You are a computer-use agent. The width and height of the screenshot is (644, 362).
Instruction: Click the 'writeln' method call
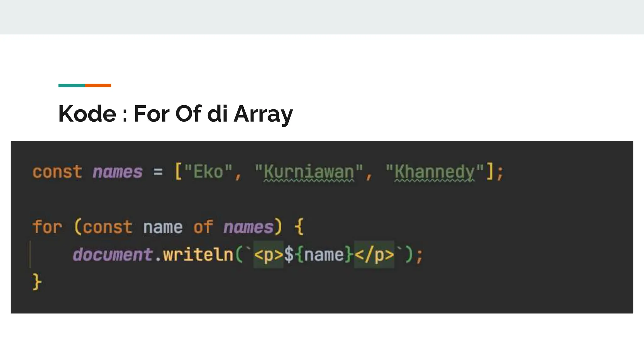click(198, 255)
